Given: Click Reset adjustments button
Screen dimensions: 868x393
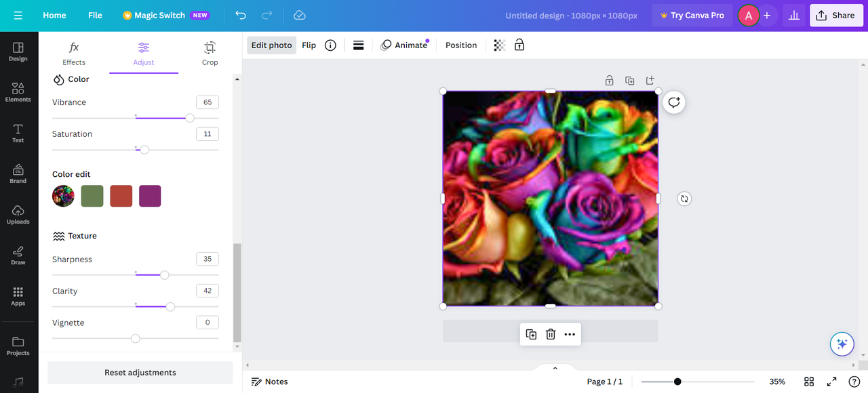Looking at the screenshot, I should click(x=140, y=373).
